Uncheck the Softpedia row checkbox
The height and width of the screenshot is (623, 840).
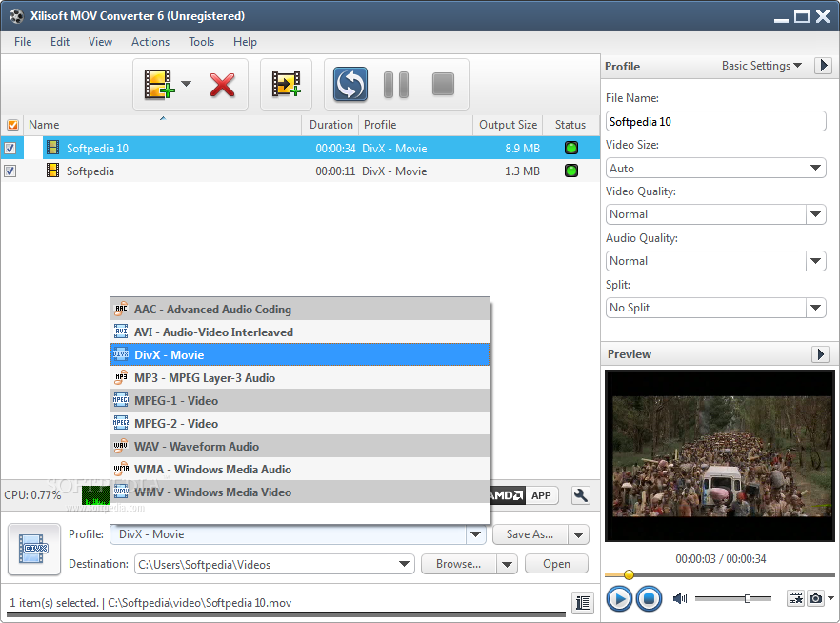tap(10, 171)
